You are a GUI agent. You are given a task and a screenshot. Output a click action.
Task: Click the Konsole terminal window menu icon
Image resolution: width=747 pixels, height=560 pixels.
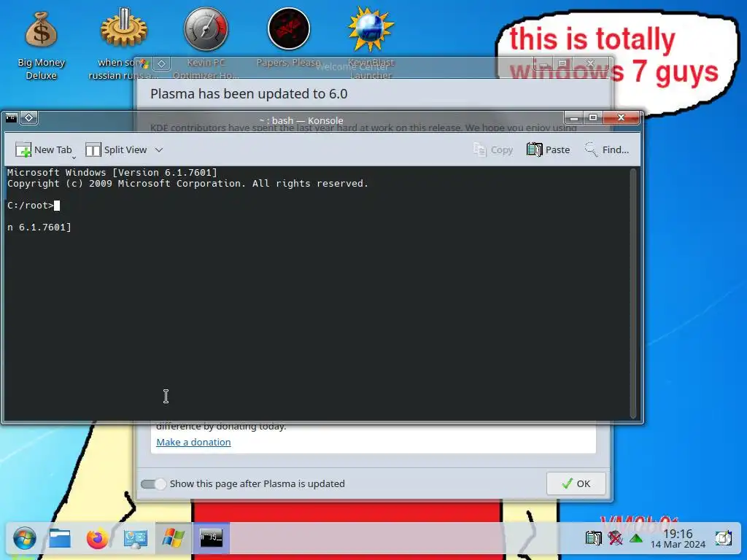[x=12, y=117]
